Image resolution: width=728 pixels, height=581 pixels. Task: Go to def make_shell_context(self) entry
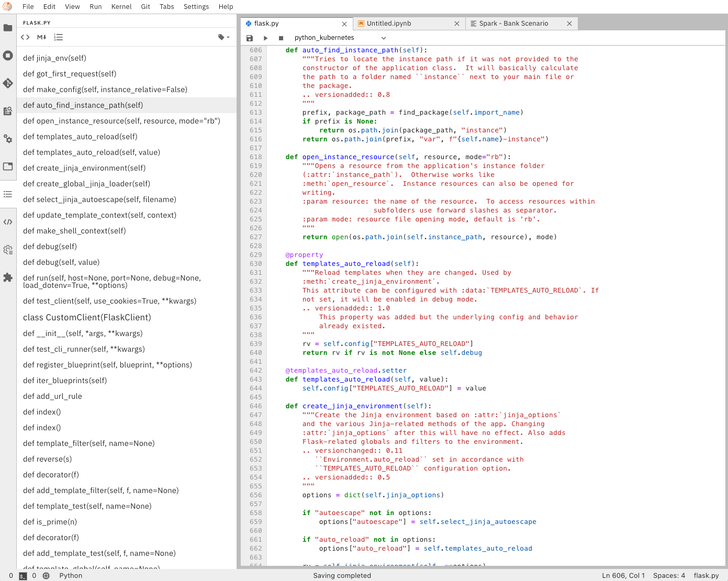coord(126,231)
